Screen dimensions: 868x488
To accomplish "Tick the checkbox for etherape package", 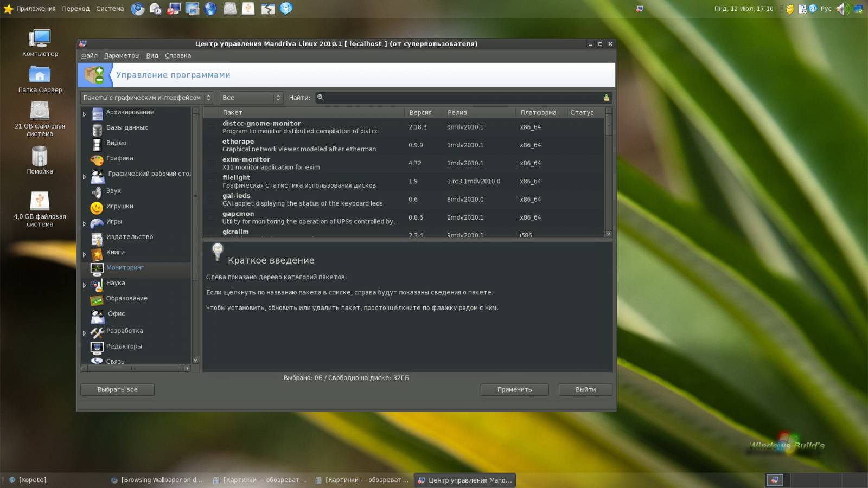I will [211, 145].
